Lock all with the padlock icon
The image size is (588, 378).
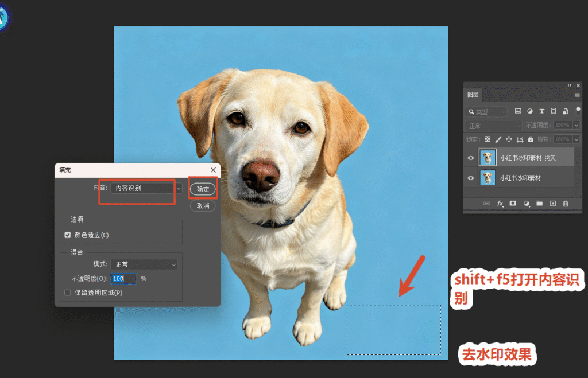coord(531,139)
